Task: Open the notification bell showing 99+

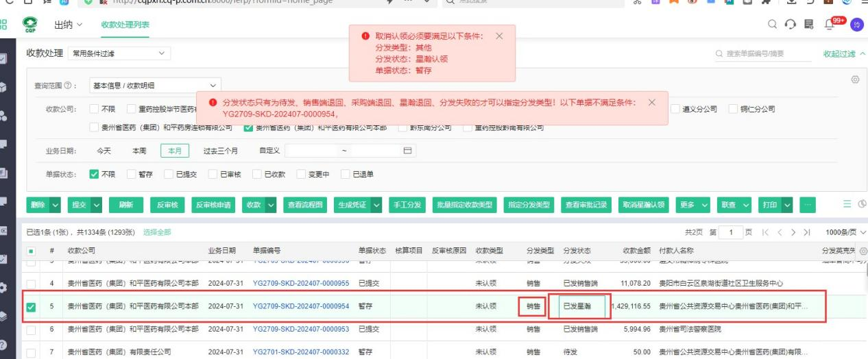Action: coord(829,25)
